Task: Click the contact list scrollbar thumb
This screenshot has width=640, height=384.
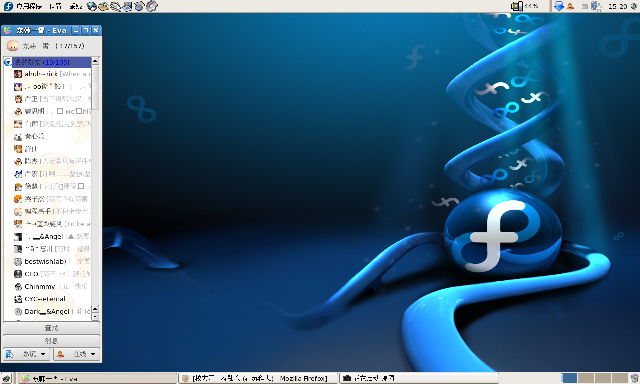Action: point(95,87)
